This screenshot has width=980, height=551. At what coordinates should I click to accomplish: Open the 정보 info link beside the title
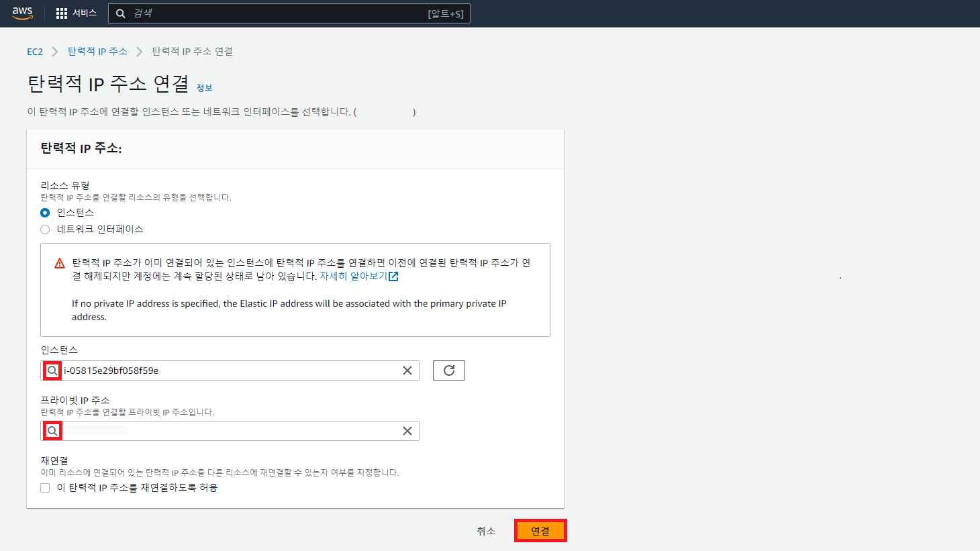204,88
